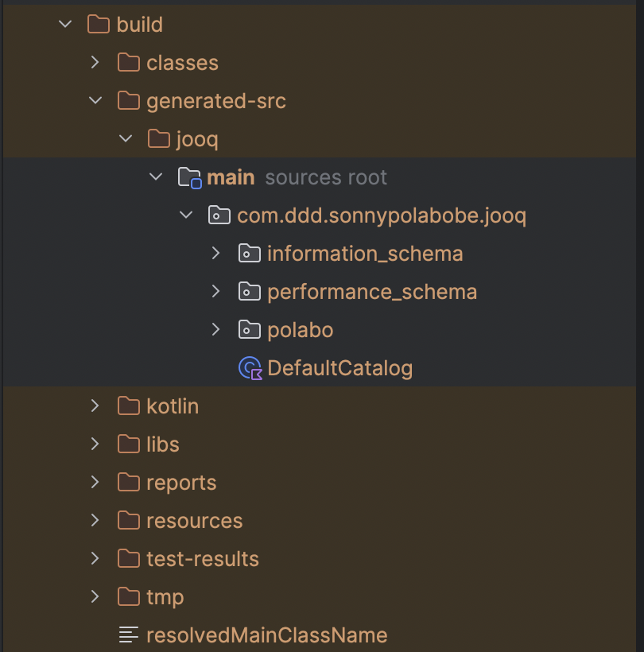Viewport: 644px width, 652px height.
Task: Select the reports folder
Action: point(180,482)
